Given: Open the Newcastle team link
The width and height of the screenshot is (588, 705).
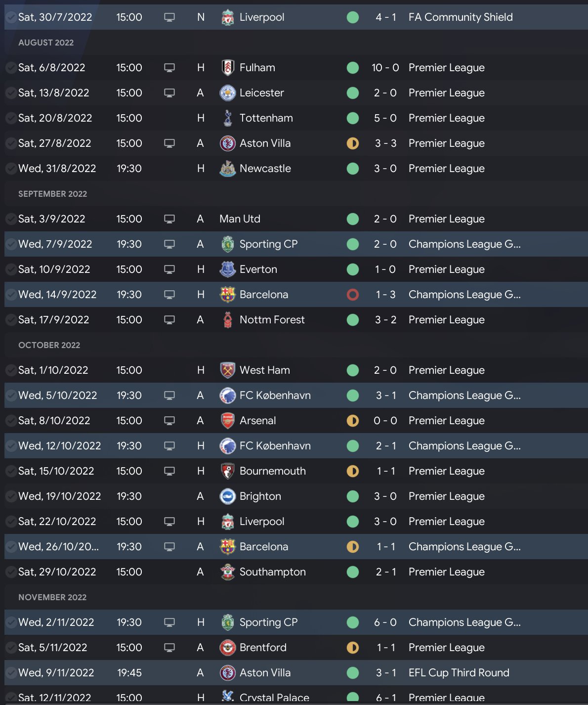Looking at the screenshot, I should (x=265, y=169).
